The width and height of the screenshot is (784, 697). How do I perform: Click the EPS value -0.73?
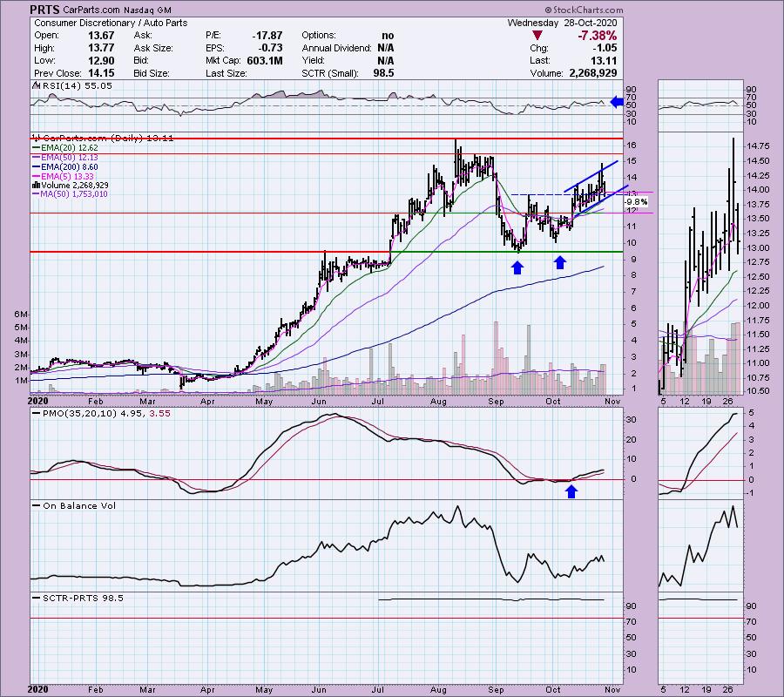[271, 48]
